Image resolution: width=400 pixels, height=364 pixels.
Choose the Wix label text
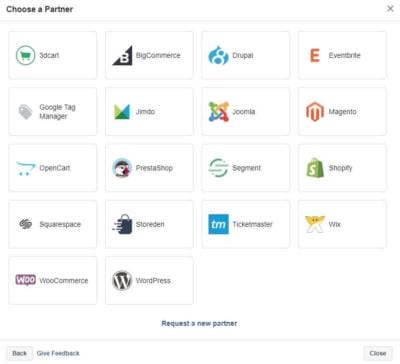pos(335,224)
